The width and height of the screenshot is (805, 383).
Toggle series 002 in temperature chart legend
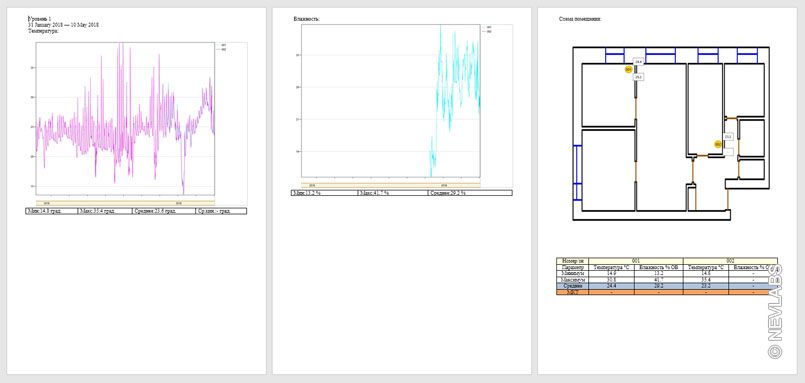click(222, 49)
